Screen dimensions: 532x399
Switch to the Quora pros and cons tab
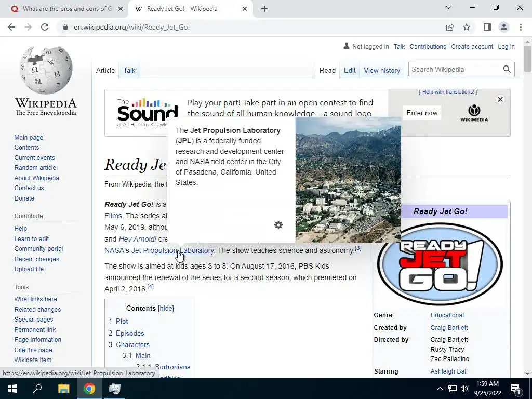coord(64,9)
